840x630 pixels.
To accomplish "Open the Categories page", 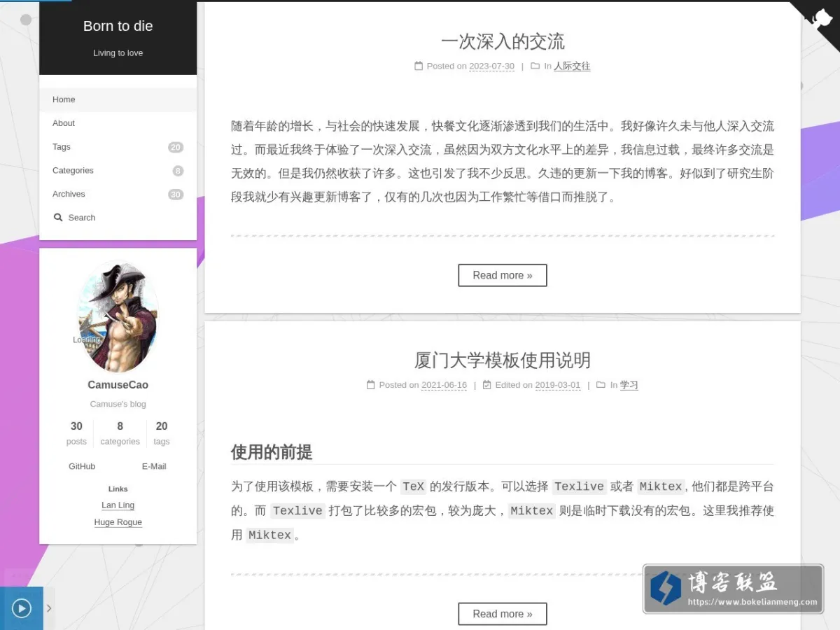I will (118, 171).
